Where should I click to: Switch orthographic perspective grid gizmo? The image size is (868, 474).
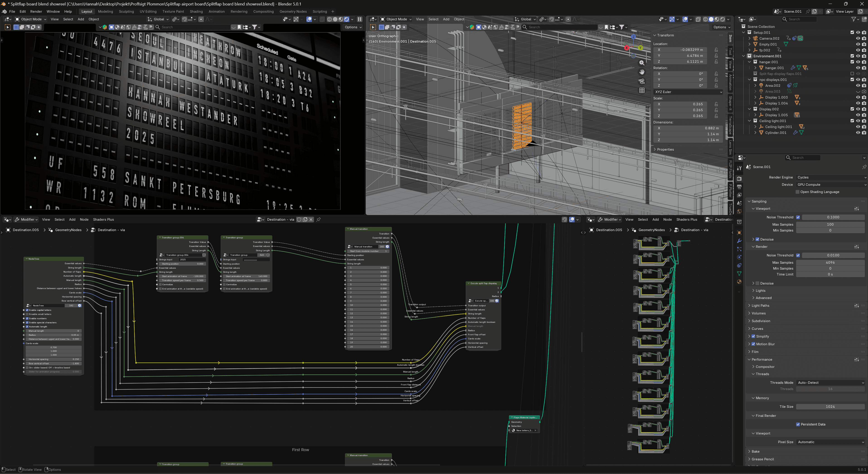642,90
